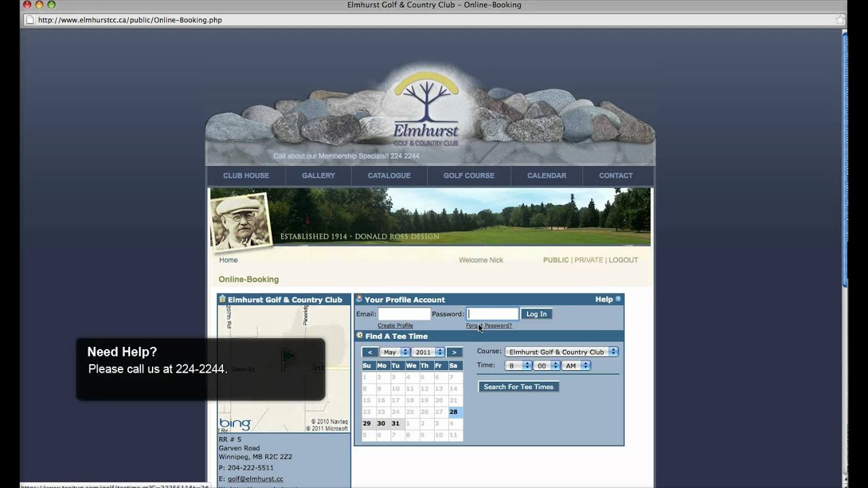Open the Forgot Password? link
Image resolution: width=868 pixels, height=488 pixels.
[489, 325]
